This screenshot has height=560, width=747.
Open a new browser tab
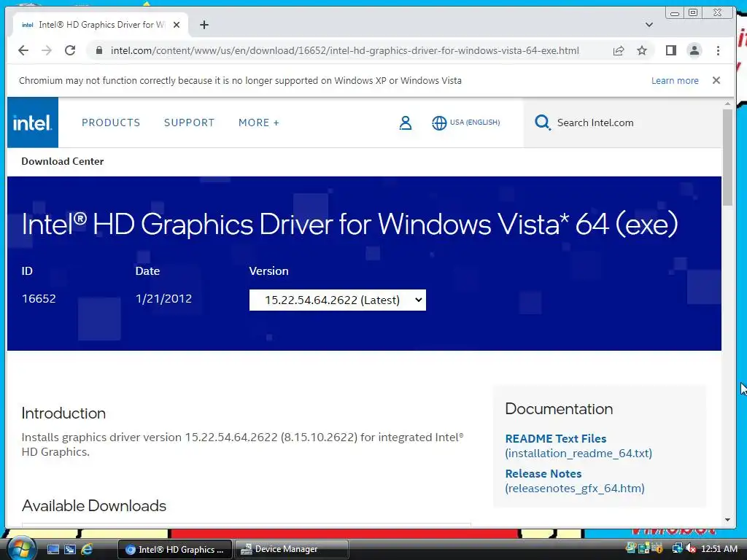[204, 25]
